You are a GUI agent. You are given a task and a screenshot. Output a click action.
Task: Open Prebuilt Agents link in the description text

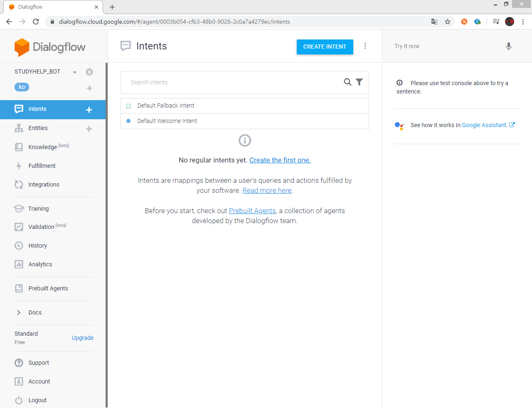point(252,211)
